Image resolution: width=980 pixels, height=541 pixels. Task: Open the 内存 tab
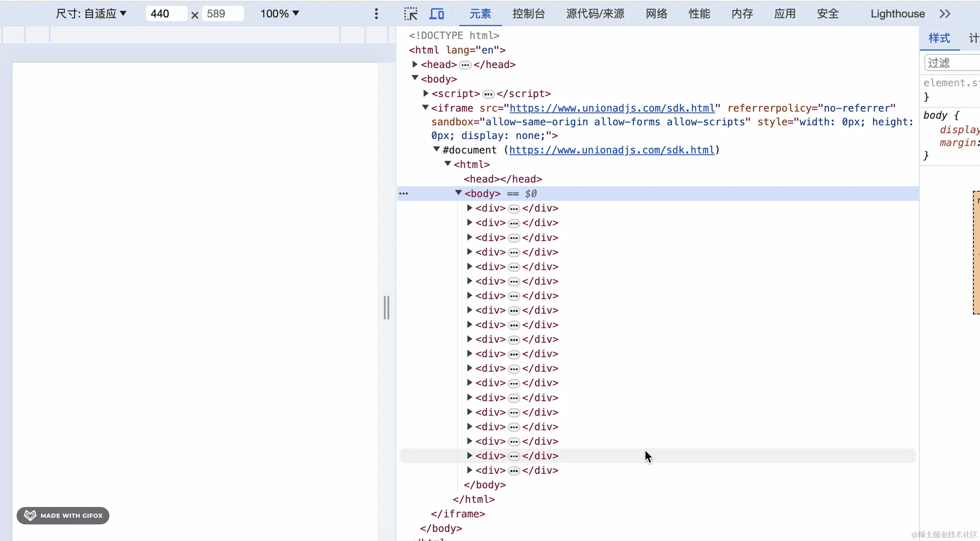742,14
